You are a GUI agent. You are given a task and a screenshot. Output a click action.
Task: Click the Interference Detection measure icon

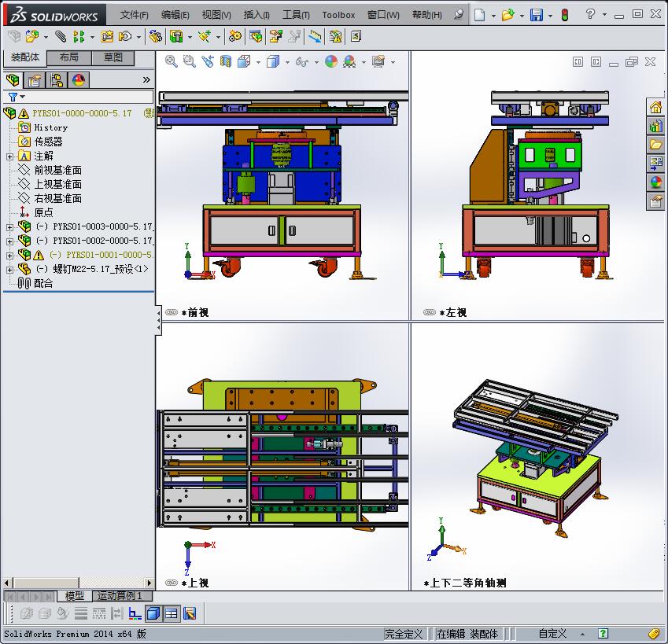(x=315, y=37)
